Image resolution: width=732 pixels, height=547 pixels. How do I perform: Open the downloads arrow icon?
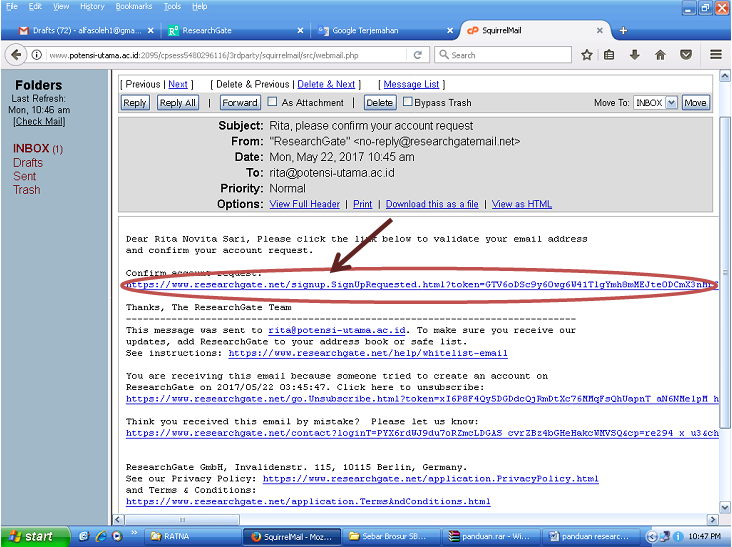tap(634, 55)
